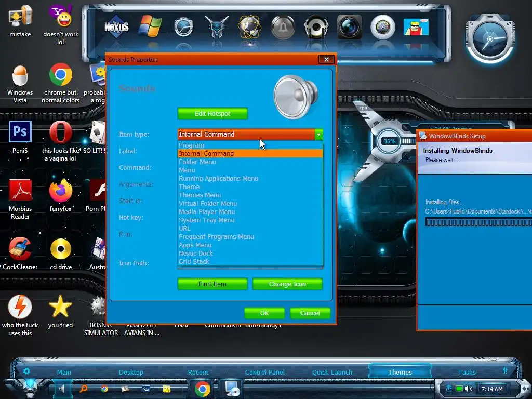Select 'Nexus Dock' option
The image size is (532, 399).
250,253
